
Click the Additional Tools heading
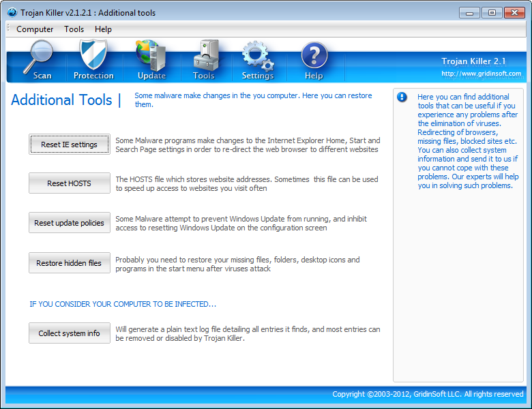tap(61, 100)
